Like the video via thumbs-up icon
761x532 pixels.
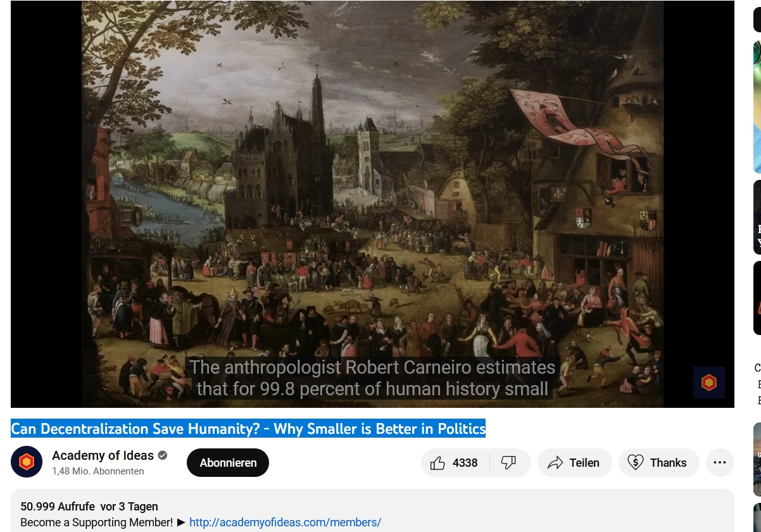pos(437,463)
